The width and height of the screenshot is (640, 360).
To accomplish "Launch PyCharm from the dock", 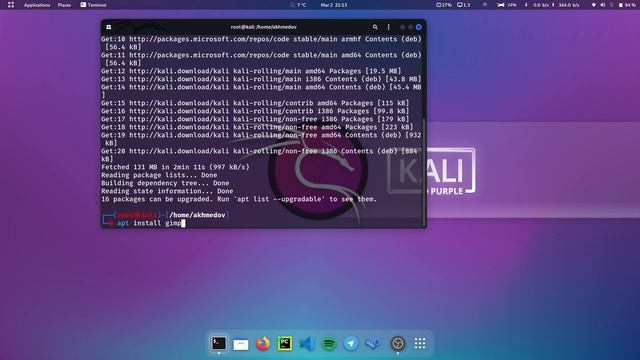I will point(285,344).
